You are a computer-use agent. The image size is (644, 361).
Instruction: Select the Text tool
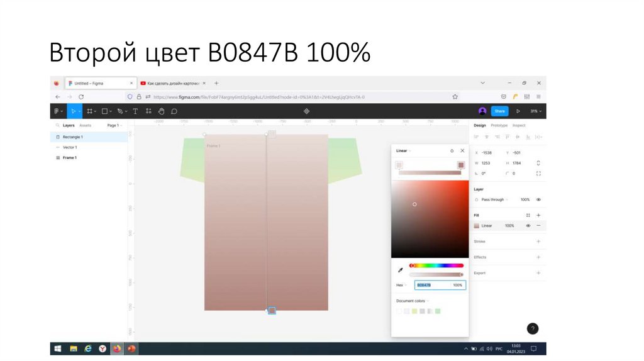135,111
